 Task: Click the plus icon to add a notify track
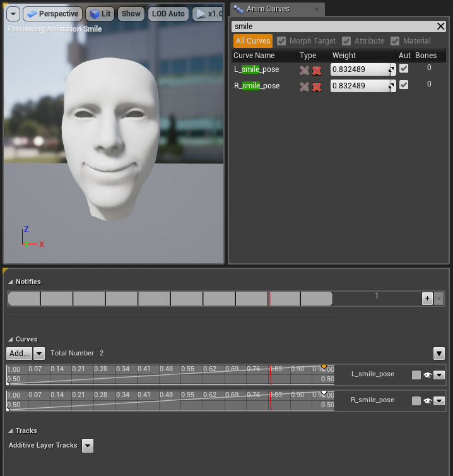pyautogui.click(x=427, y=299)
